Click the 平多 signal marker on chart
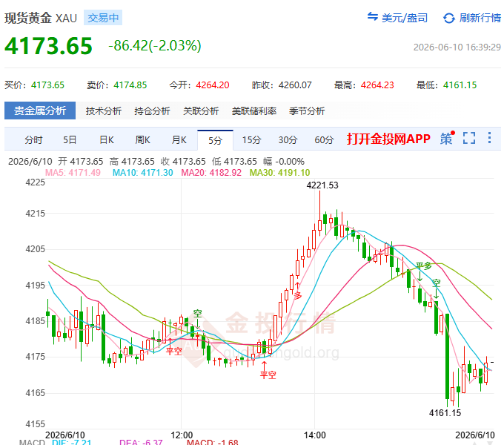 click(x=424, y=266)
